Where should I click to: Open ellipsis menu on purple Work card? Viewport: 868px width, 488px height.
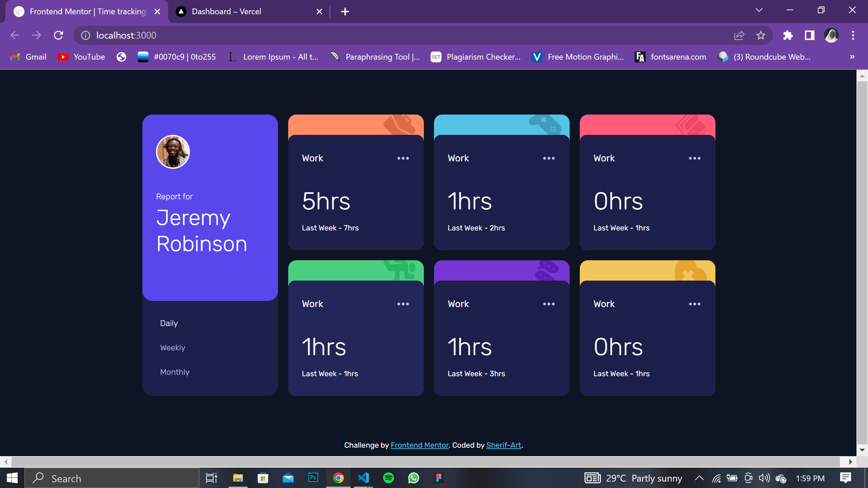click(x=549, y=304)
